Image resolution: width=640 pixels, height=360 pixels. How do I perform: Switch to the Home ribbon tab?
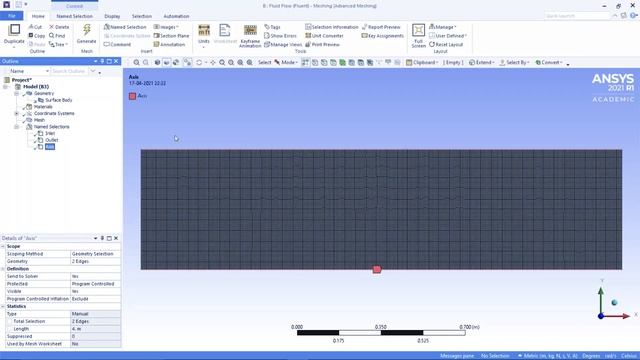click(x=38, y=16)
